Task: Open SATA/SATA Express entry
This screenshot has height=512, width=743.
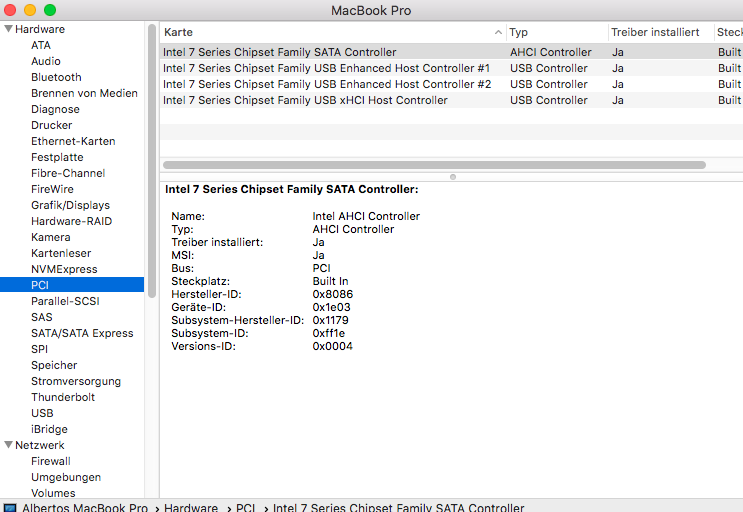Action: tap(82, 333)
